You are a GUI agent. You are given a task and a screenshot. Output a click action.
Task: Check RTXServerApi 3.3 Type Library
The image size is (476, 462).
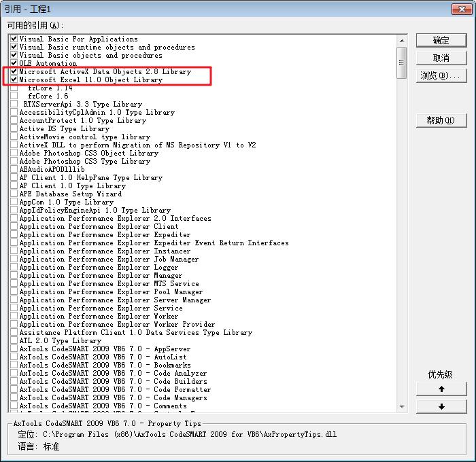click(14, 104)
